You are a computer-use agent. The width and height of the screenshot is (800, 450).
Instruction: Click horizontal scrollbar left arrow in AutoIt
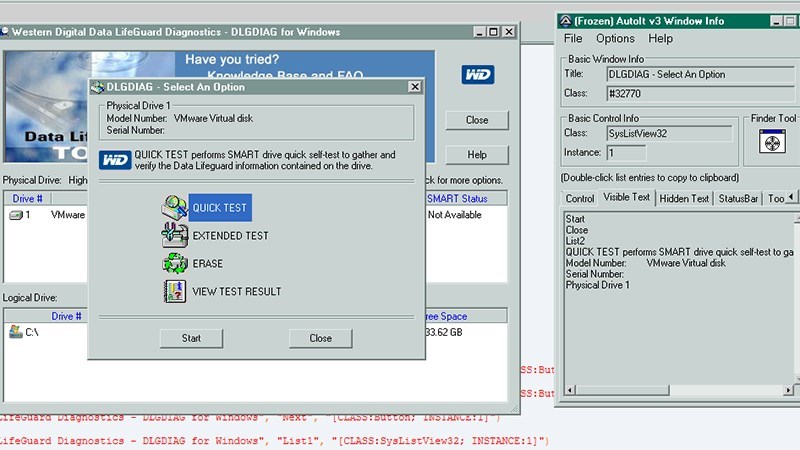click(x=570, y=390)
